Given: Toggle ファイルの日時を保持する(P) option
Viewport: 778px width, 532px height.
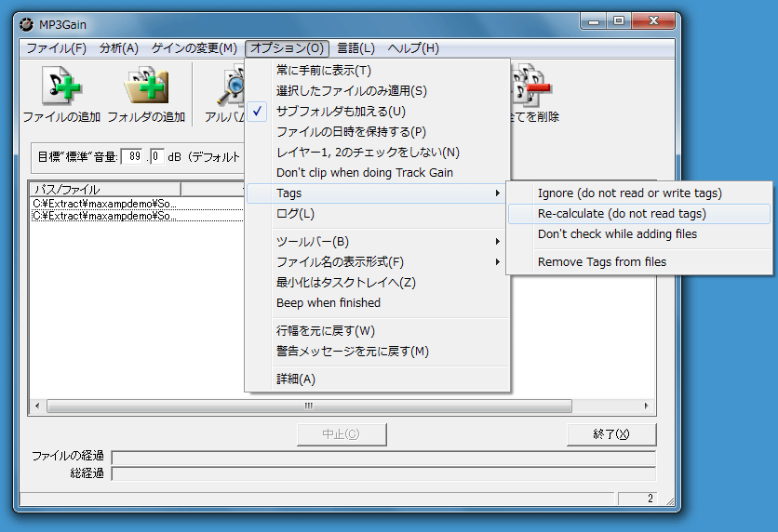Looking at the screenshot, I should tap(378, 131).
